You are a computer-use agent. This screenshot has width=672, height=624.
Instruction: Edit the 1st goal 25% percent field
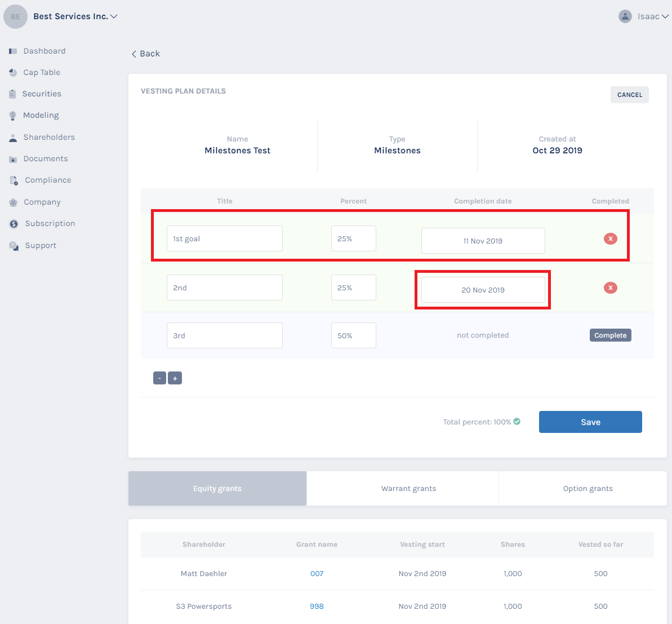pyautogui.click(x=354, y=238)
